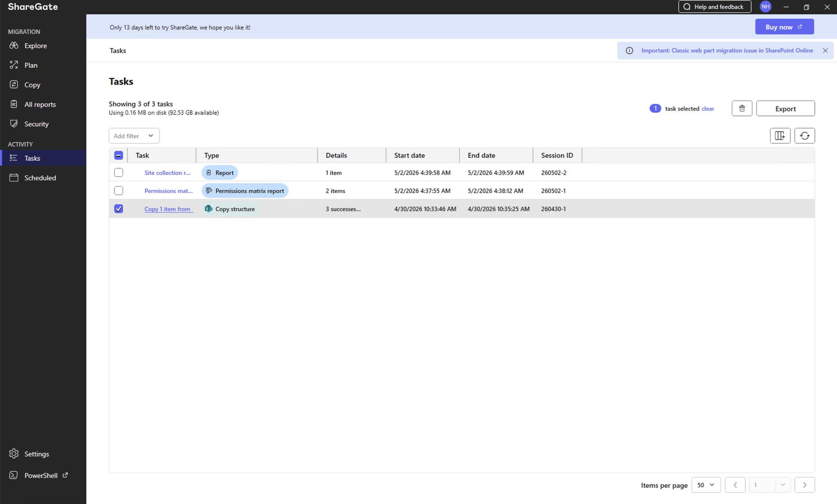
Task: Check the Site collection report row checkbox
Action: click(x=118, y=172)
